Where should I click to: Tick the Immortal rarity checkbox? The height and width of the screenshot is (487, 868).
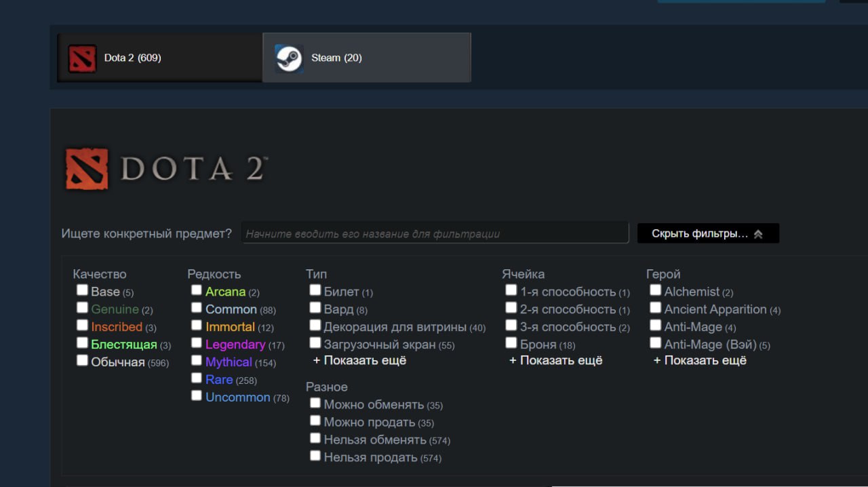tap(196, 325)
